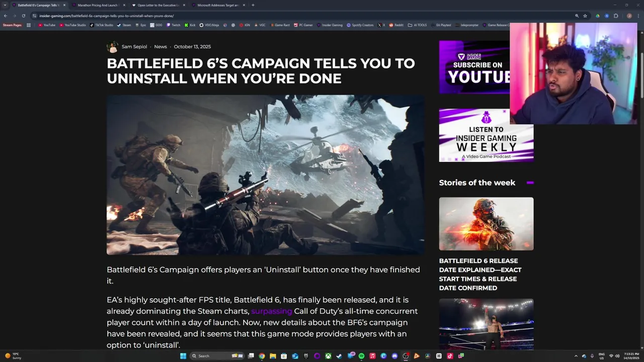Open the TikTok Studio bookmark

pos(101,25)
